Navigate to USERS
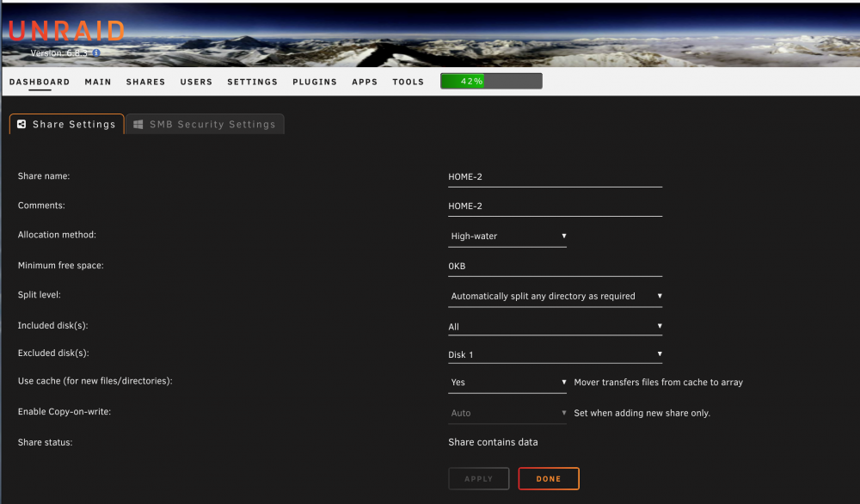The height and width of the screenshot is (504, 860). click(196, 82)
